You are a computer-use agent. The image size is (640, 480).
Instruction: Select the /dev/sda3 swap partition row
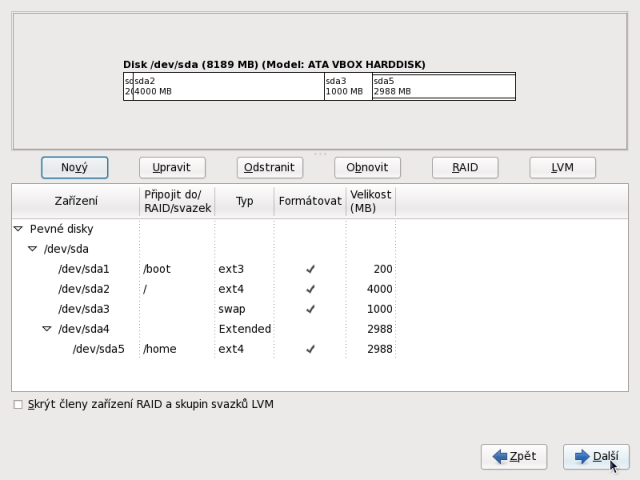tap(84, 309)
